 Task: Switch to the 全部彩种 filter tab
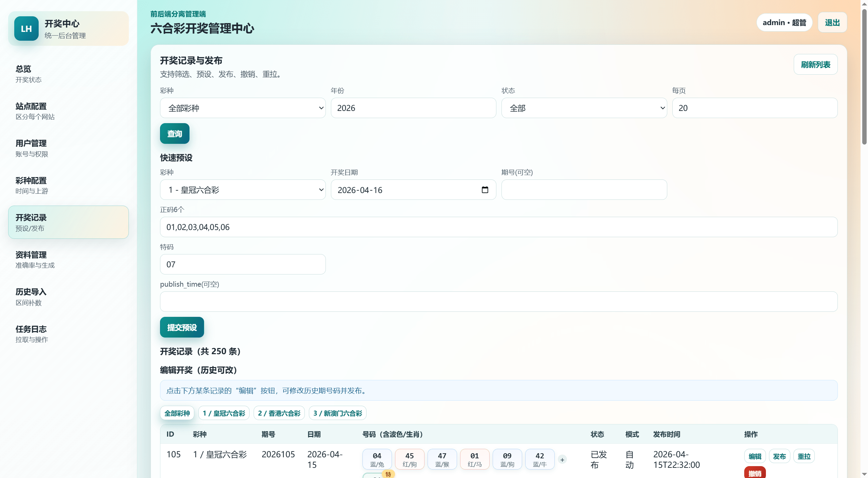177,413
